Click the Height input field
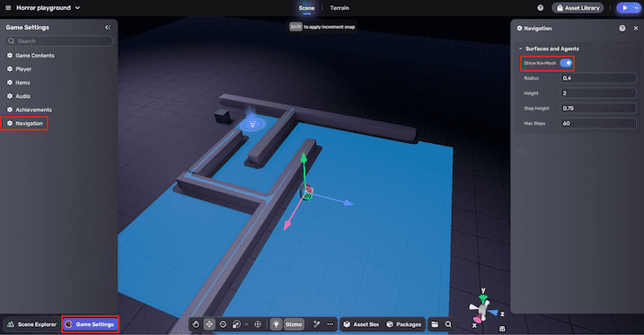Image resolution: width=644 pixels, height=335 pixels. (x=598, y=93)
